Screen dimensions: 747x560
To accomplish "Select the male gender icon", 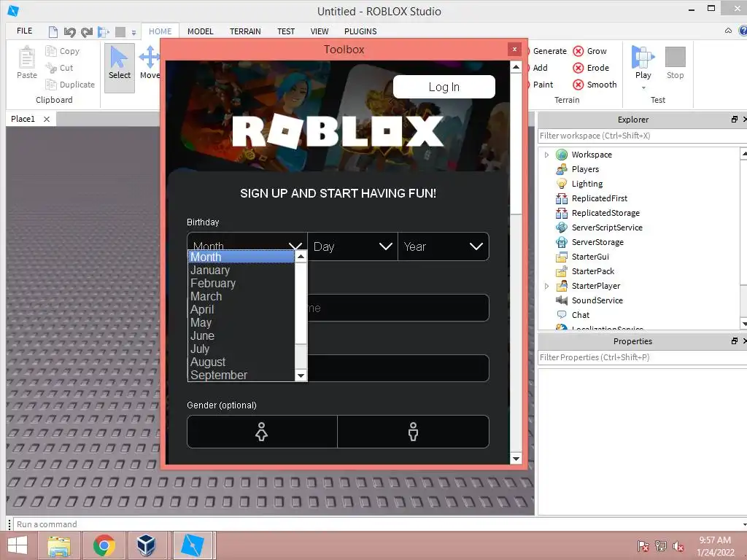I will 413,432.
